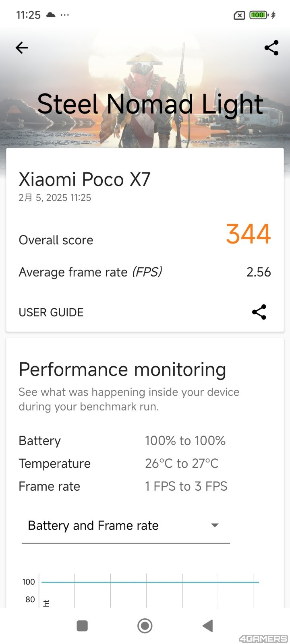Screen dimensions: 290x644
Task: Tap the Average frame rate row
Action: [x=145, y=272]
